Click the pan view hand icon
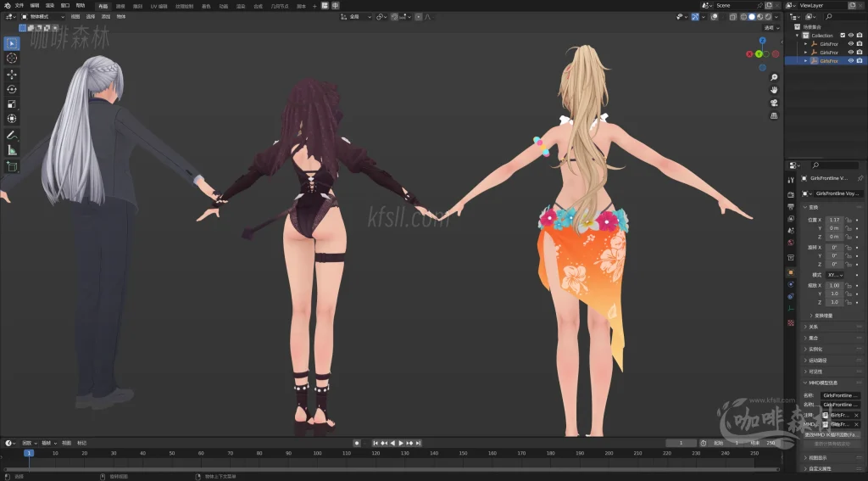868x481 pixels. pos(774,90)
